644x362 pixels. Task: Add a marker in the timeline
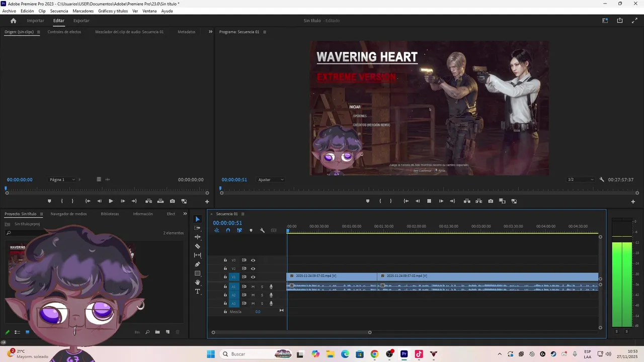click(251, 230)
